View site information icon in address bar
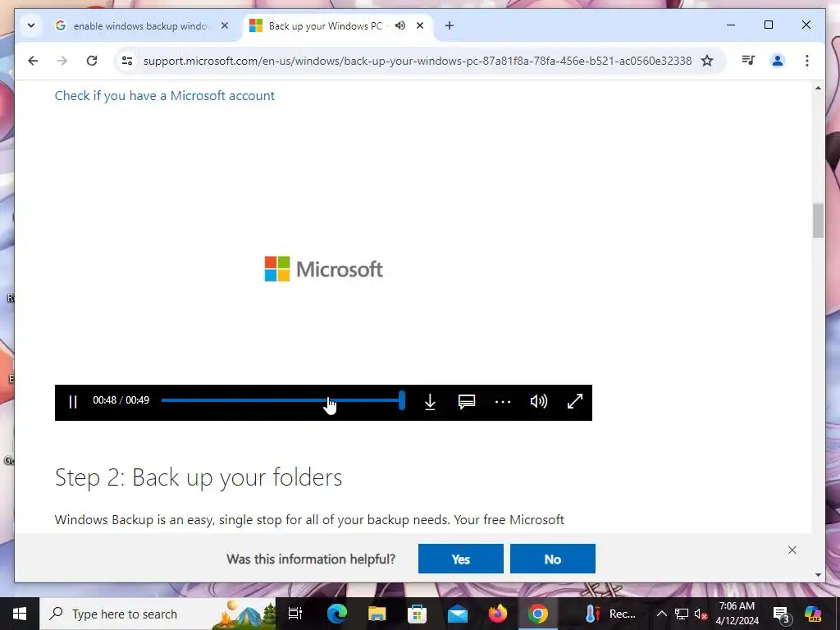The width and height of the screenshot is (840, 630). 127,61
